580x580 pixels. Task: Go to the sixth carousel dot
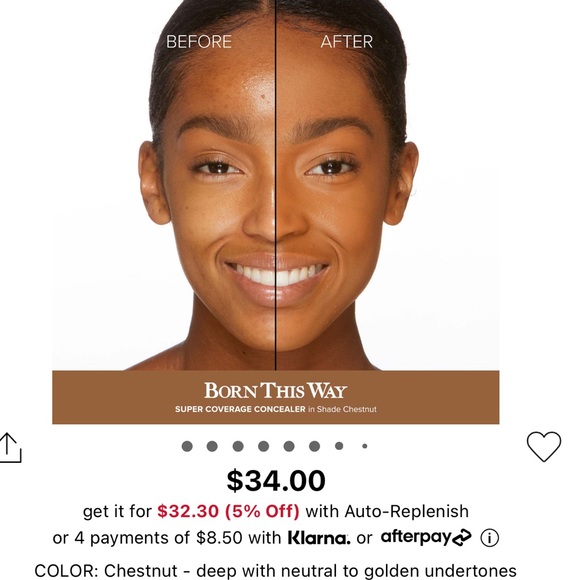pos(314,446)
